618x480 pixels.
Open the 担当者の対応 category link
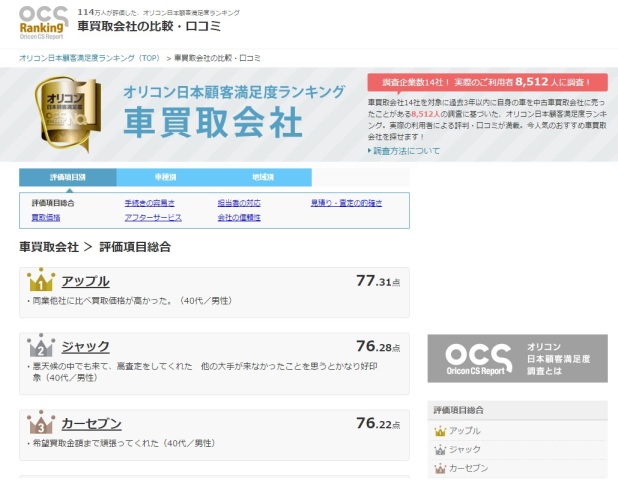pos(240,202)
